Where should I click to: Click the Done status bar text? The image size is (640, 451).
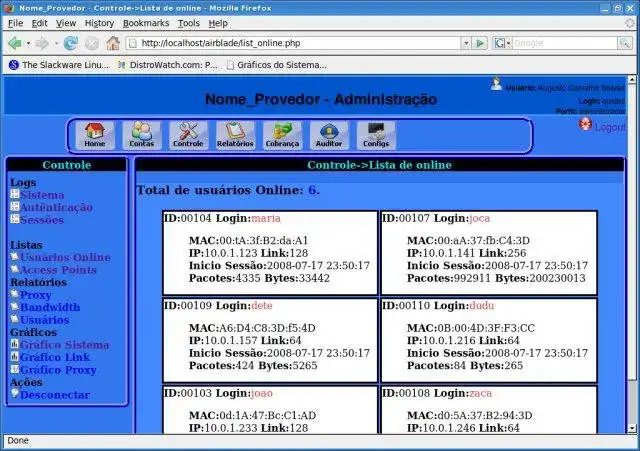click(x=18, y=441)
